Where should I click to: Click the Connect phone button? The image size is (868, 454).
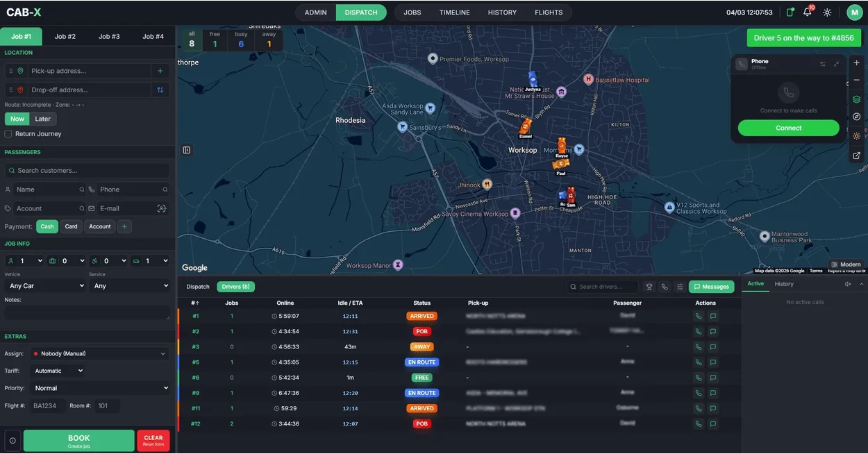pyautogui.click(x=788, y=128)
